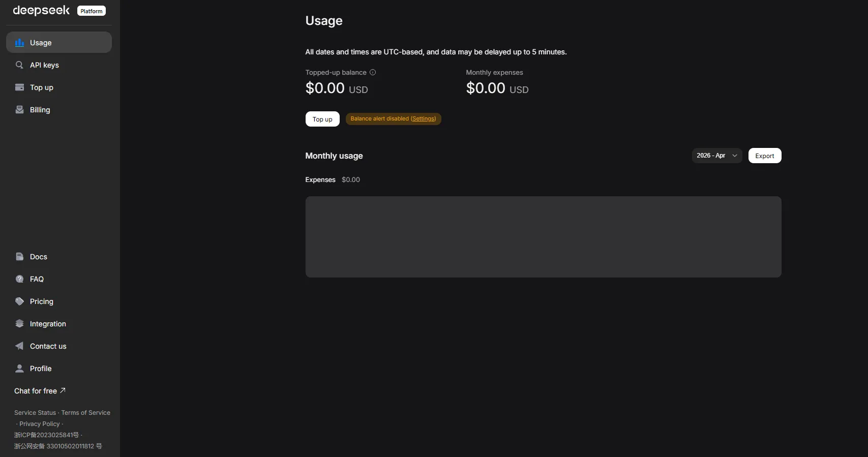The height and width of the screenshot is (457, 868).
Task: Click the Profile person icon
Action: click(20, 369)
